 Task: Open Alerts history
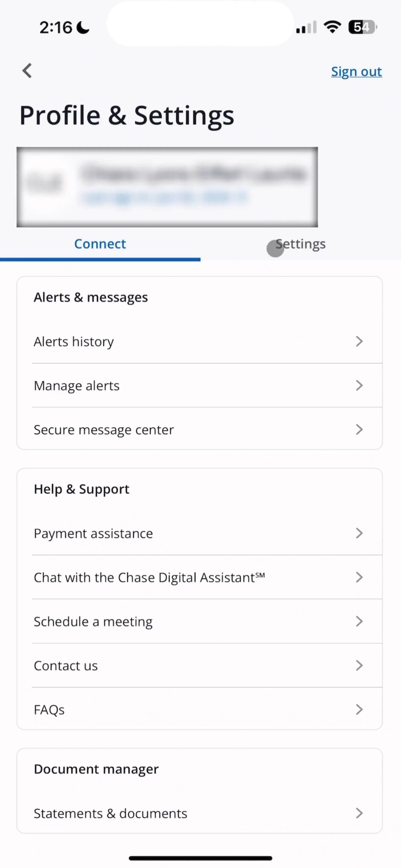coord(74,342)
